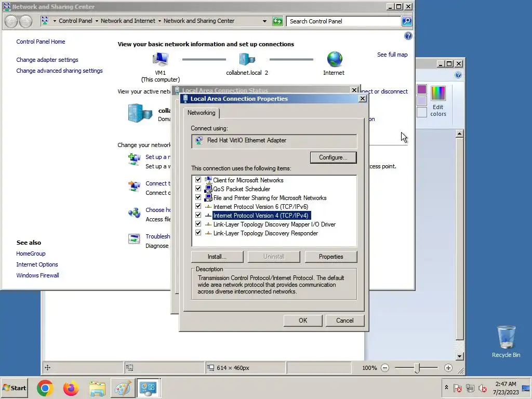Viewport: 532px width, 399px height.
Task: Open Change adapter settings link
Action: 47,60
